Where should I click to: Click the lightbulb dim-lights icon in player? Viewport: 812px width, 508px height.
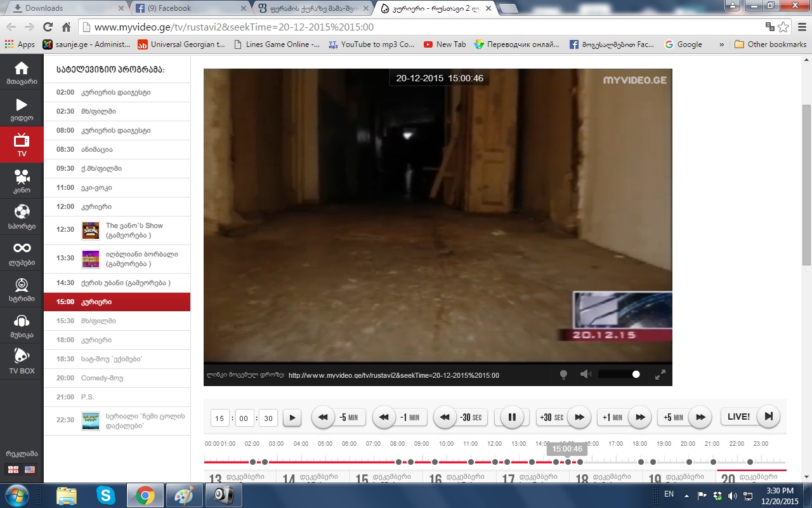pos(563,375)
